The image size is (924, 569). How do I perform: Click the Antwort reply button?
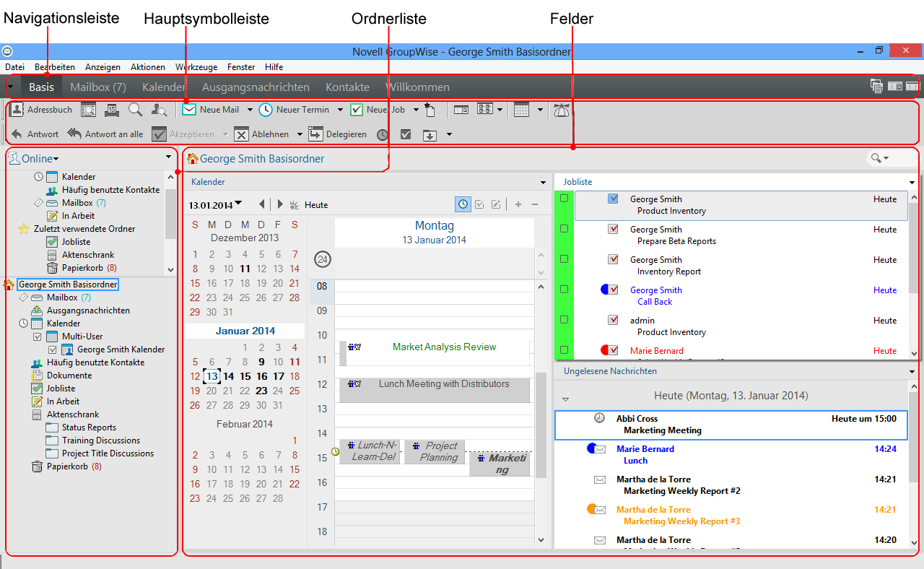pyautogui.click(x=35, y=134)
